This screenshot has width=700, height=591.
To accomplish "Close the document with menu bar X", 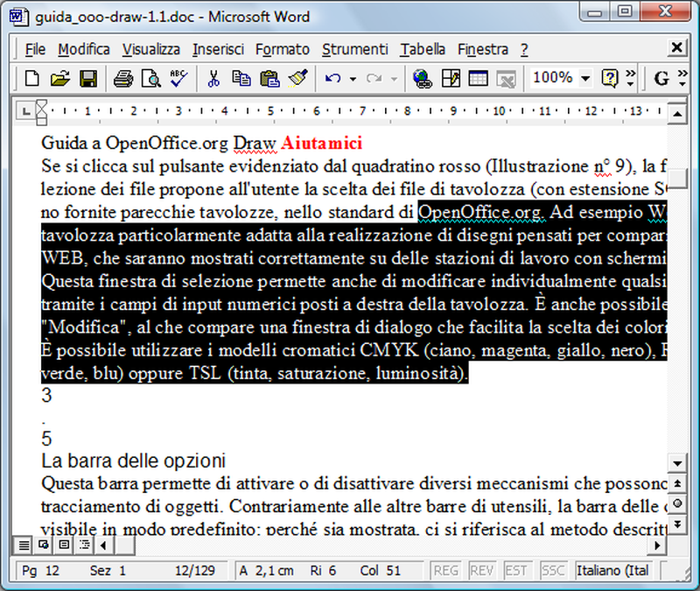I will [676, 47].
